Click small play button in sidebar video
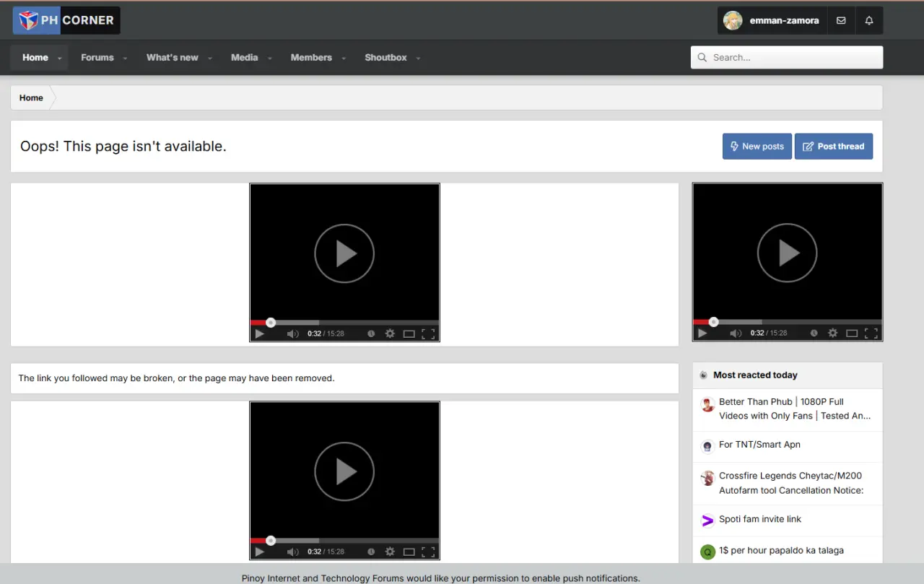 tap(702, 334)
